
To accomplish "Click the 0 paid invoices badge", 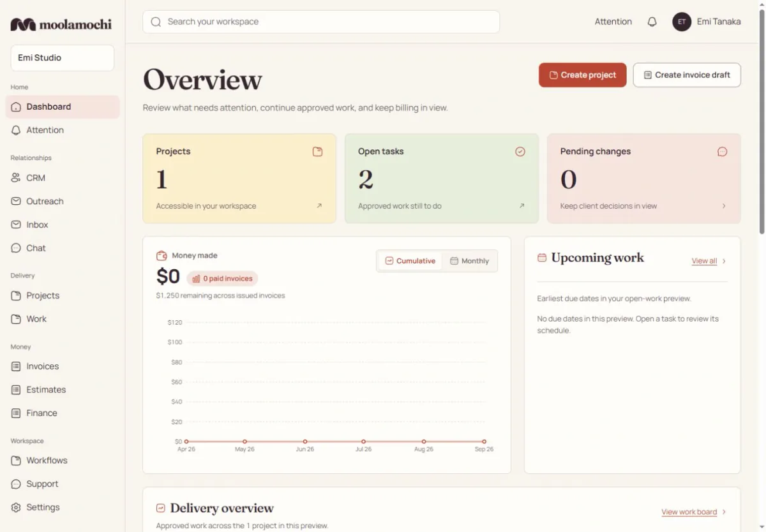I will (x=223, y=279).
